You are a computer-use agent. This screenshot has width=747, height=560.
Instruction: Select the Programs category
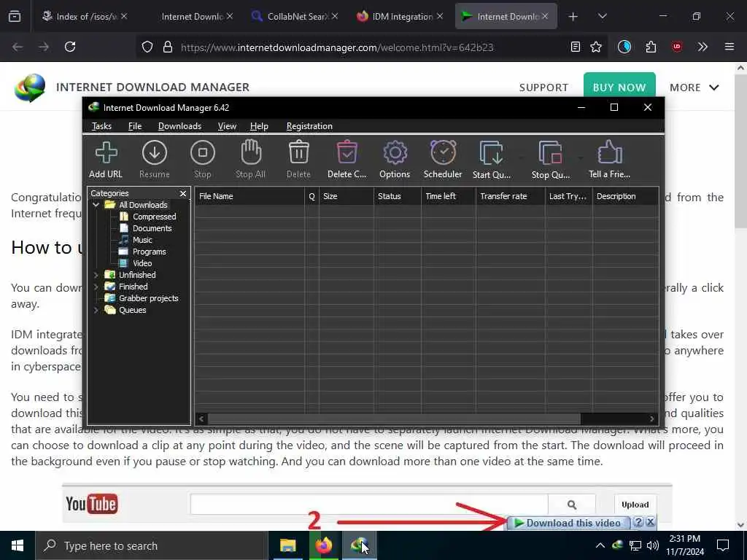pos(149,252)
